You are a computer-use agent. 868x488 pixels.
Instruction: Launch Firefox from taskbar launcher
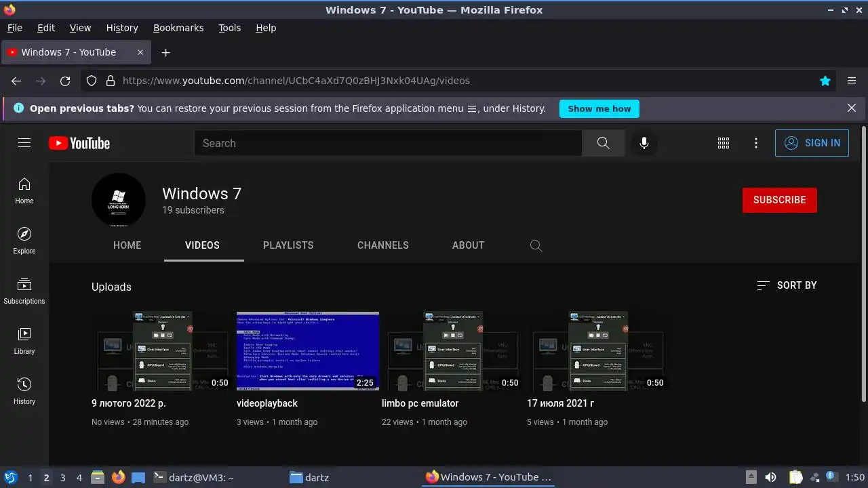click(x=119, y=477)
